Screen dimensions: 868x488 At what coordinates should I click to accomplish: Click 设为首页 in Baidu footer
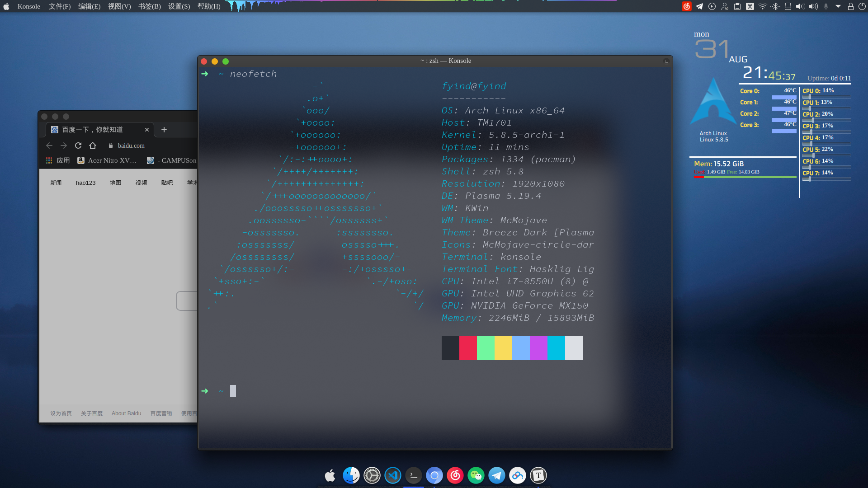click(61, 413)
